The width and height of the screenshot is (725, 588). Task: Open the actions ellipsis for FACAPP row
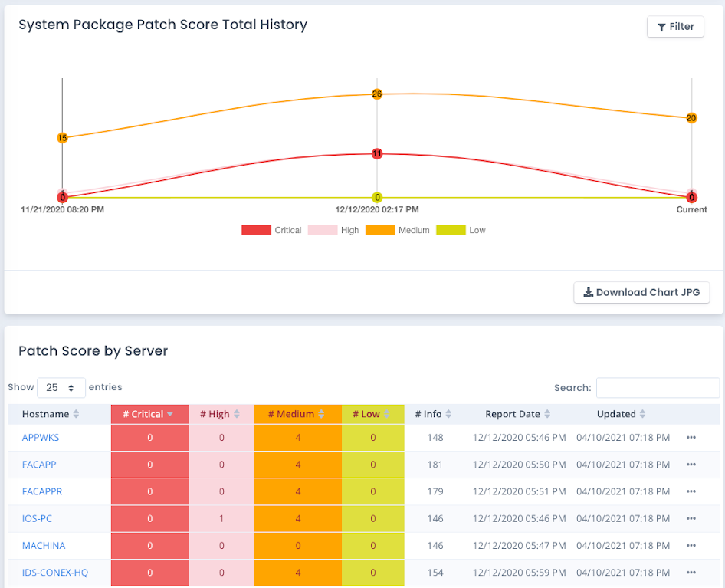pyautogui.click(x=691, y=465)
